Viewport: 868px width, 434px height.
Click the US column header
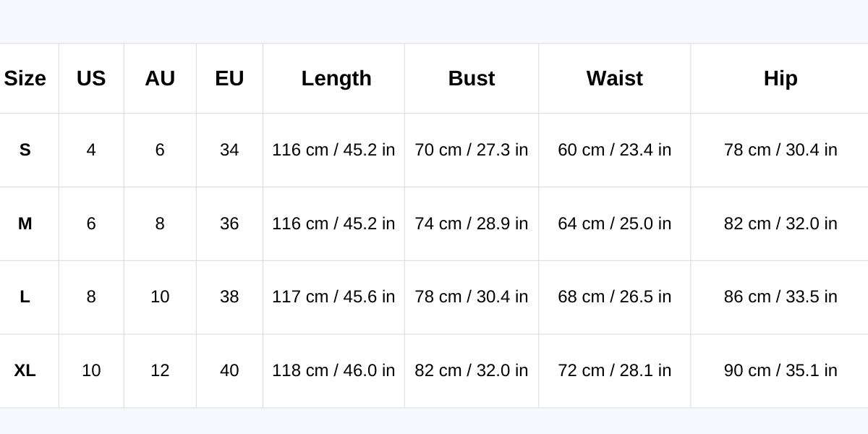point(91,78)
